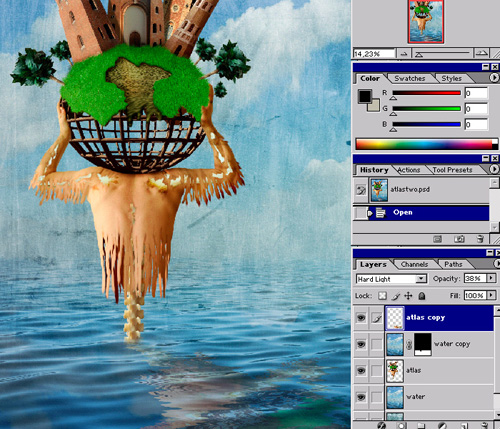Switch to the Channels tab
The image size is (500, 429).
click(x=414, y=264)
